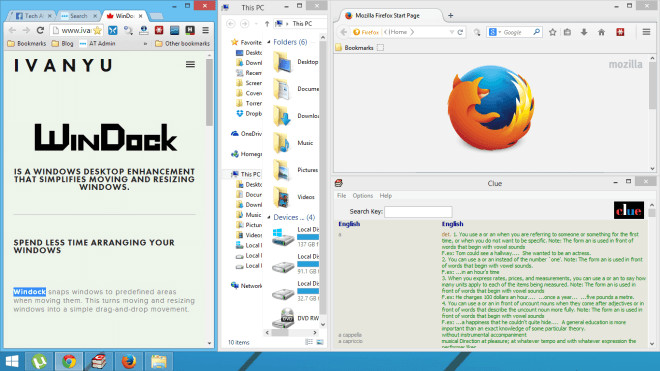The height and width of the screenshot is (371, 660).
Task: Collapse Folders (6) group
Action: pyautogui.click(x=269, y=42)
